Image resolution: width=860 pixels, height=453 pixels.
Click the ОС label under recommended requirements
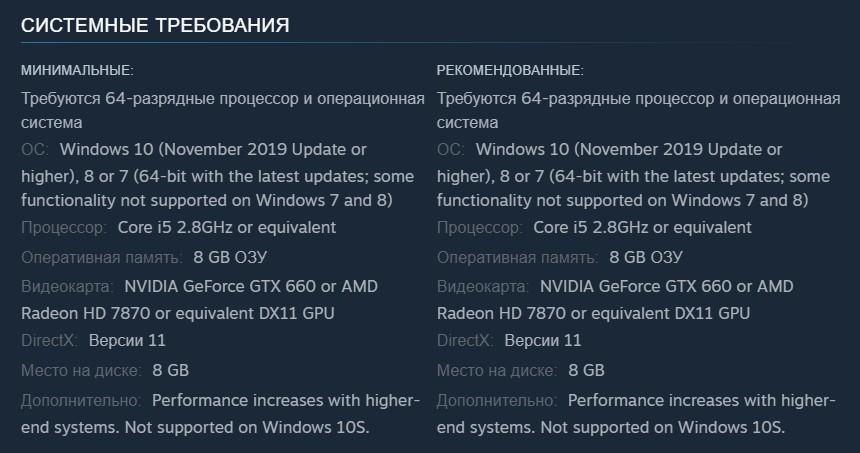(450, 150)
